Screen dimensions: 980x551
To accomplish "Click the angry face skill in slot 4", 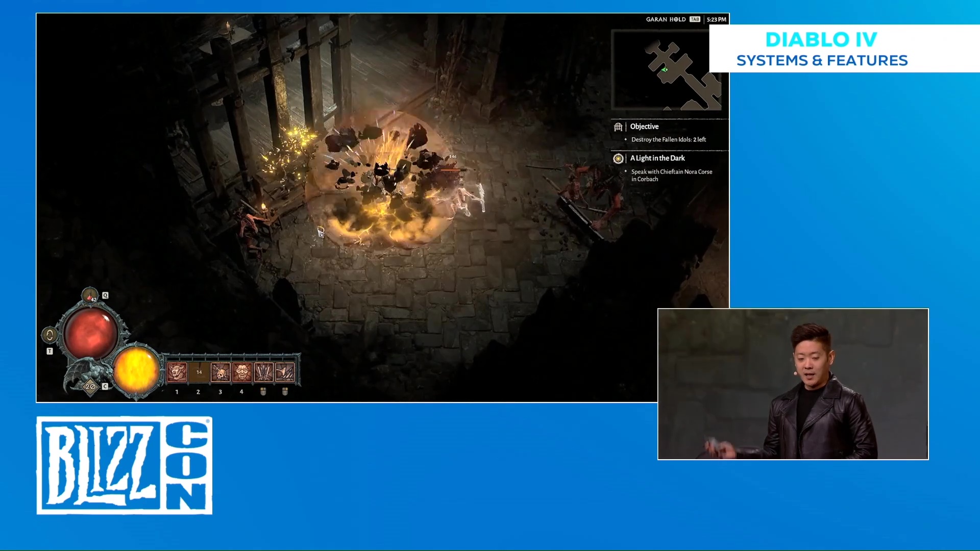I will point(242,372).
